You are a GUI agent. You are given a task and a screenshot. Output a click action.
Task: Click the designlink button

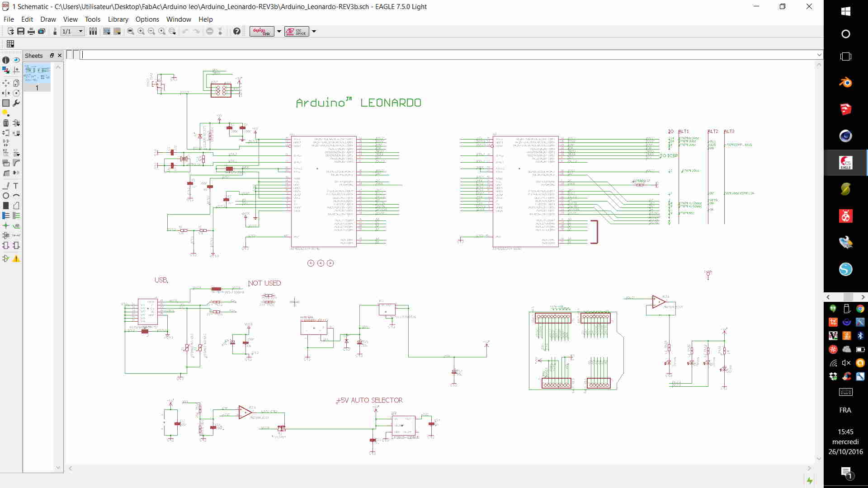tap(262, 31)
